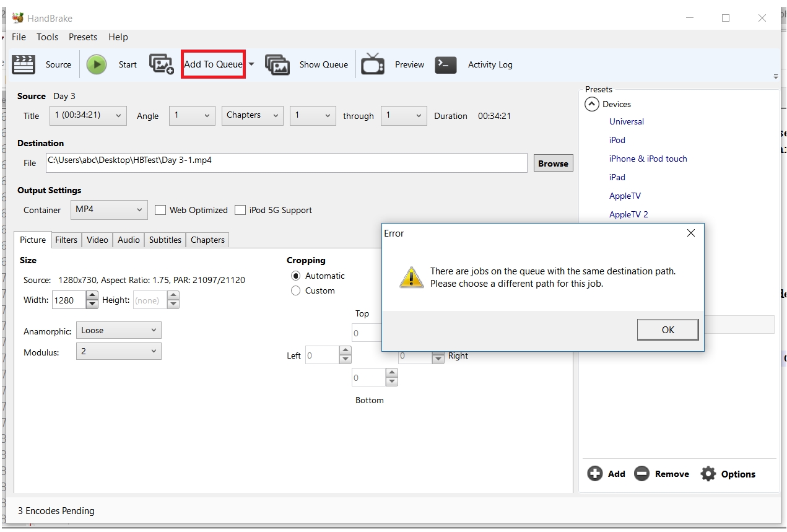Click the Add preset plus icon

[595, 474]
